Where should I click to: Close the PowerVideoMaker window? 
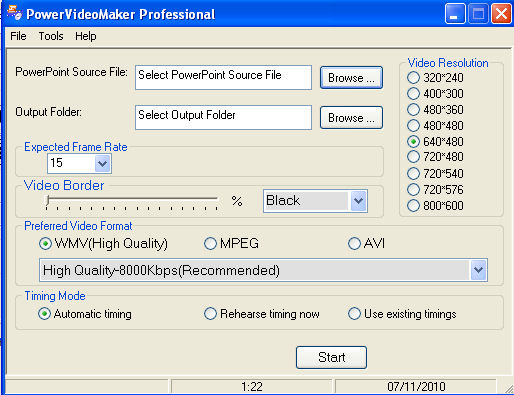[501, 14]
